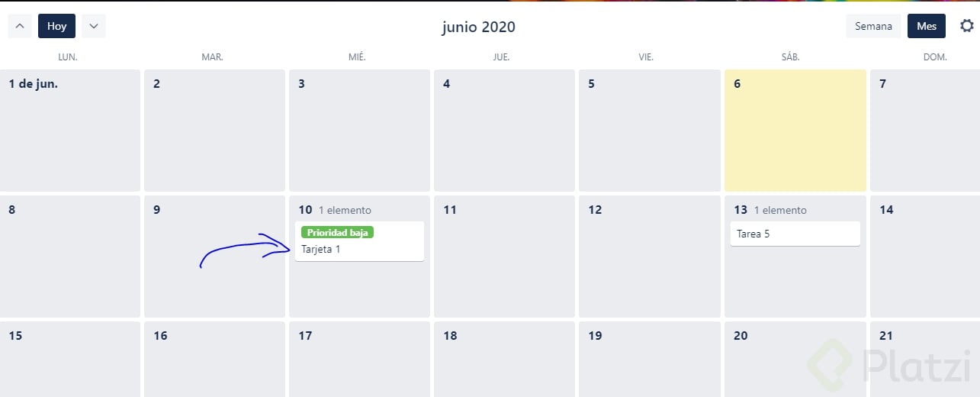Switch to Mes view
Viewport: 980px width, 397px height.
(x=927, y=26)
